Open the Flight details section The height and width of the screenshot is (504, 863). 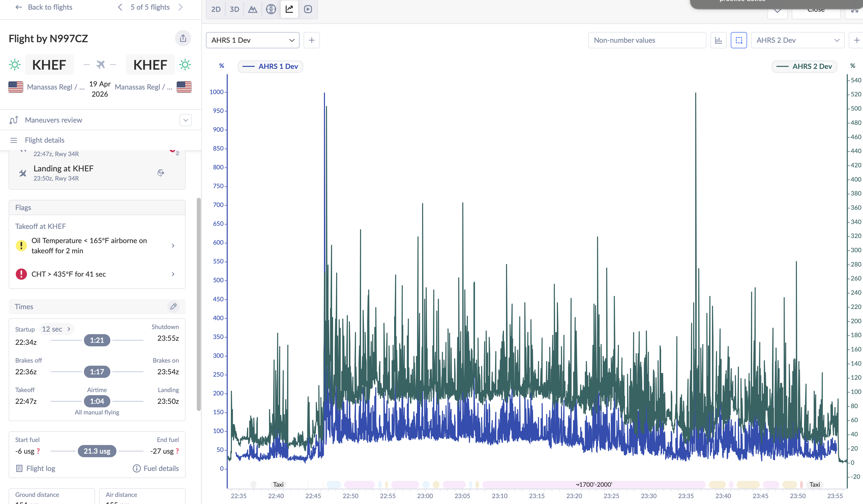pyautogui.click(x=44, y=140)
